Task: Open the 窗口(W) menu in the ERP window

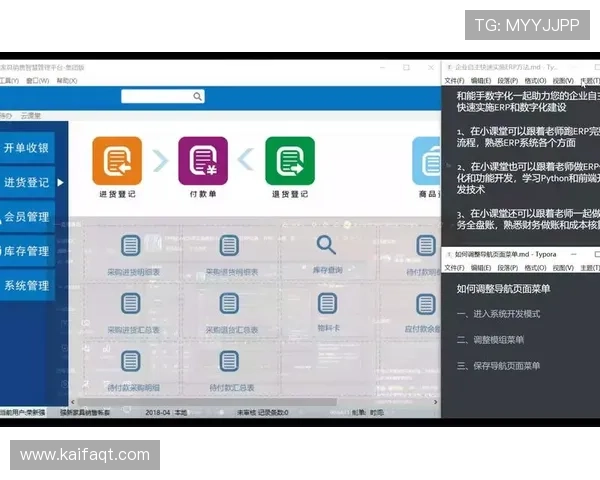Action: 38,80
